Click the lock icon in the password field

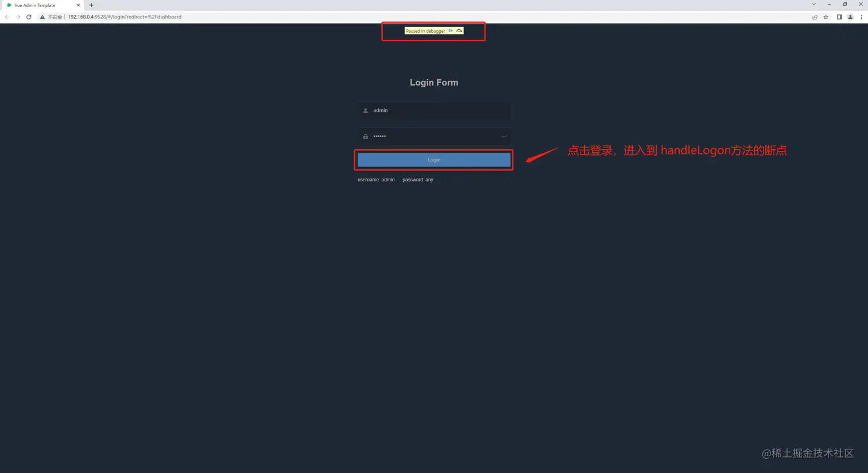366,137
